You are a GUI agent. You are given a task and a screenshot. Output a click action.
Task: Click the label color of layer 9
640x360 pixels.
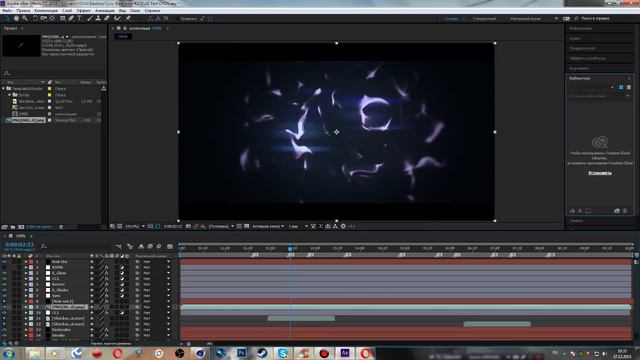[x=31, y=307]
